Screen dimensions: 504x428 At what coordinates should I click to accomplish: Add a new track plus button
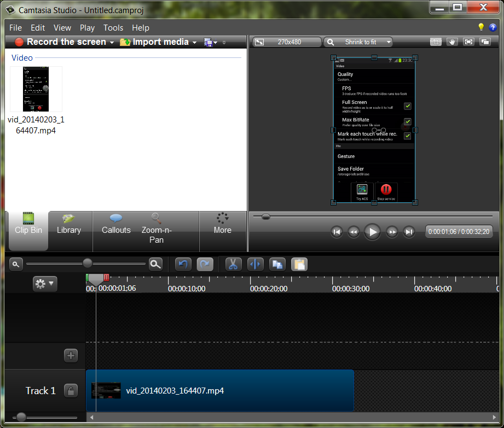click(71, 355)
